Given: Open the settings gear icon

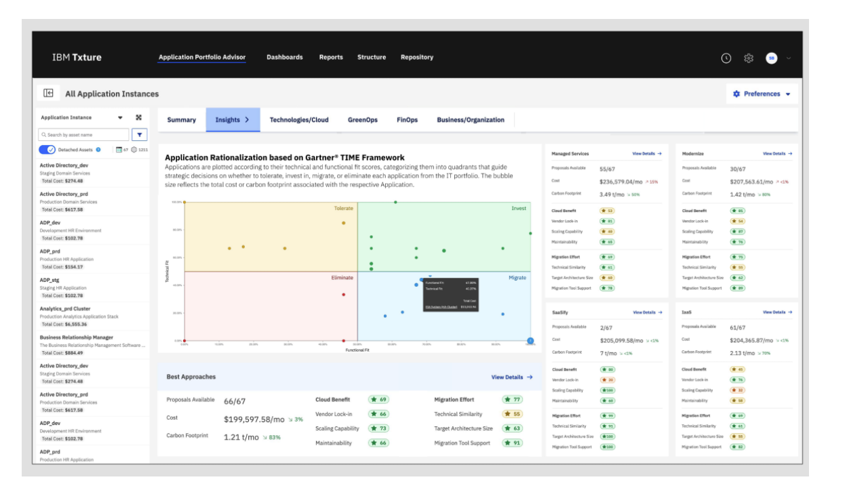Looking at the screenshot, I should [x=749, y=58].
